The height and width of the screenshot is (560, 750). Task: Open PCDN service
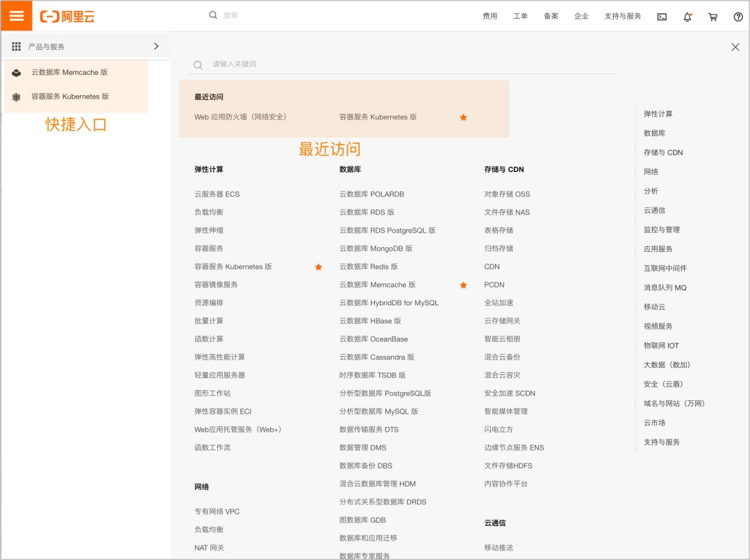(x=494, y=285)
